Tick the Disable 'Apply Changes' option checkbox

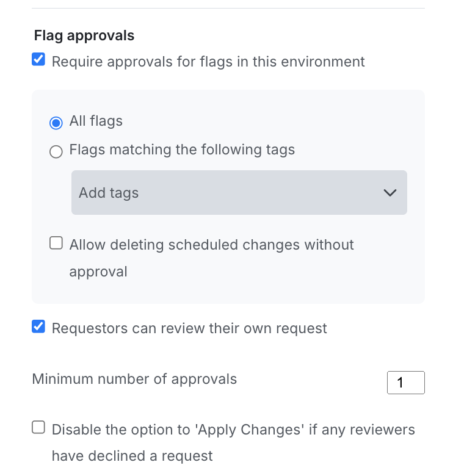coord(38,428)
